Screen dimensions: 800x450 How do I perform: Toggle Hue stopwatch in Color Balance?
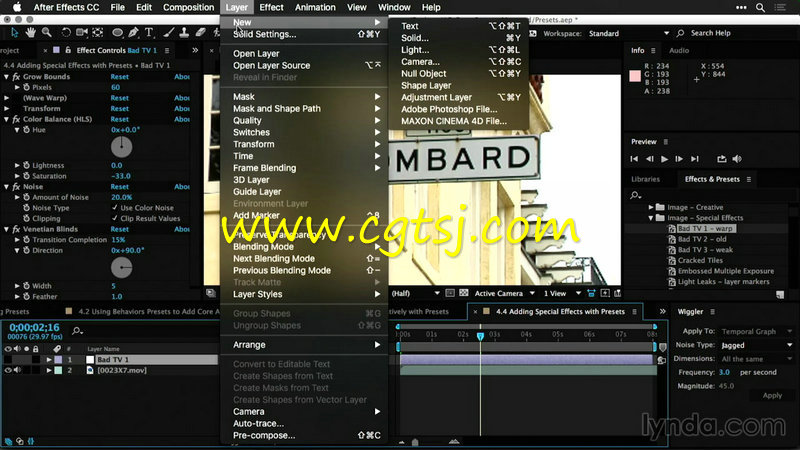[x=27, y=130]
